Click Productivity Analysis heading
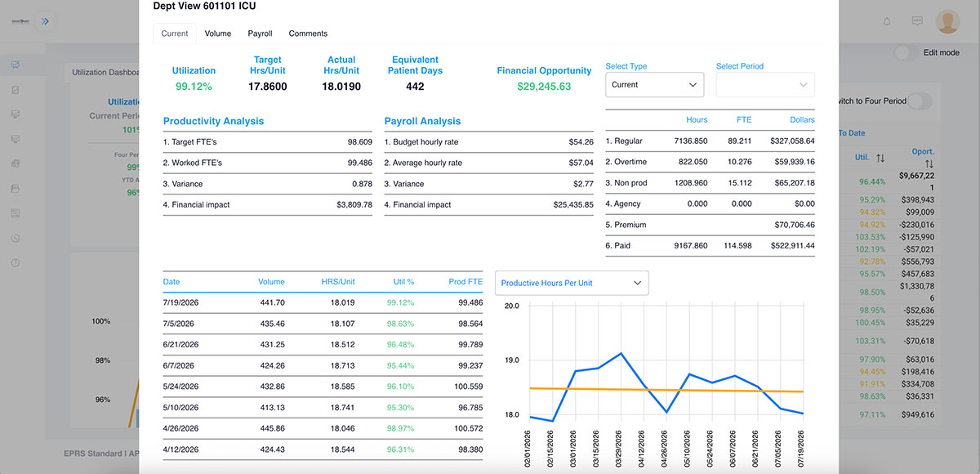The height and width of the screenshot is (474, 980). click(213, 121)
